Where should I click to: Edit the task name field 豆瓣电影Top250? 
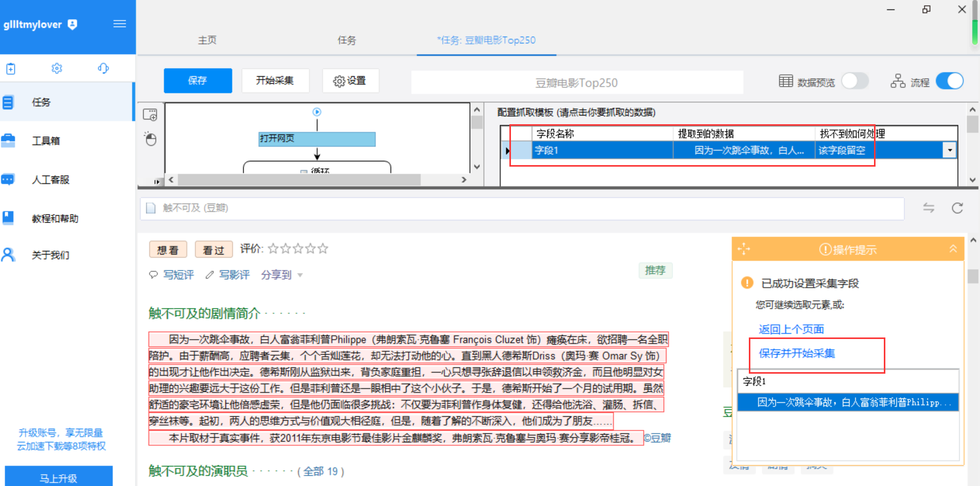pyautogui.click(x=577, y=83)
